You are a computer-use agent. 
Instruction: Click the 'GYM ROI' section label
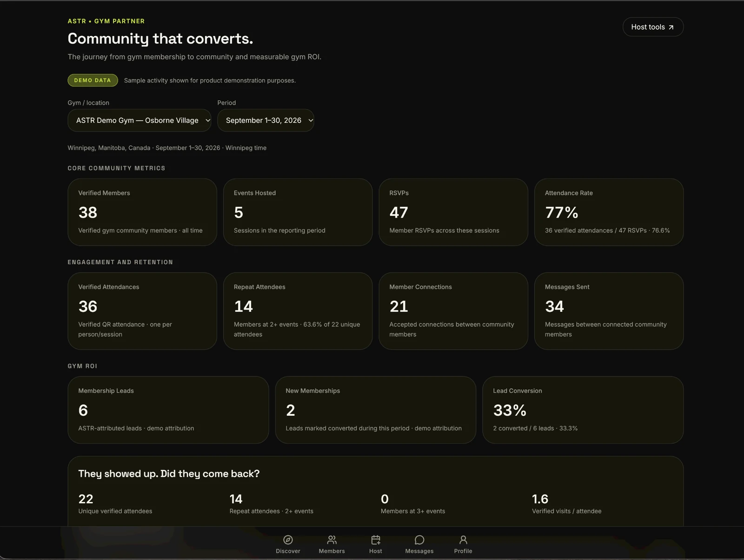(x=82, y=366)
